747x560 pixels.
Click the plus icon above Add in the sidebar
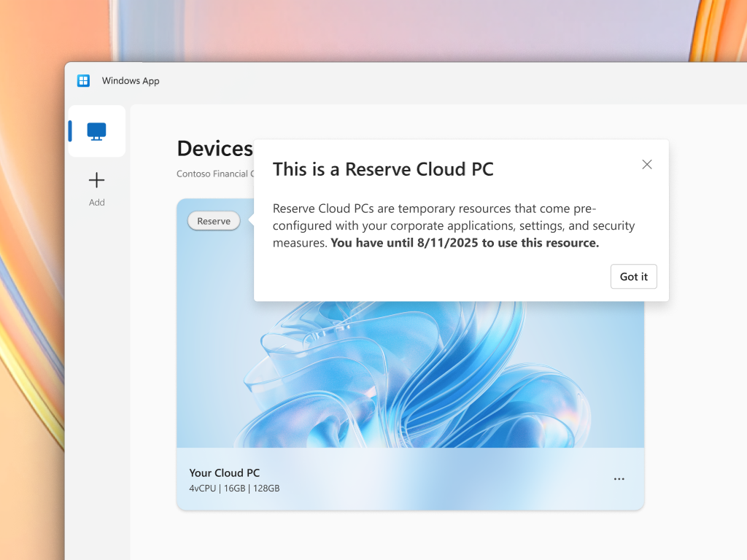[x=96, y=179]
